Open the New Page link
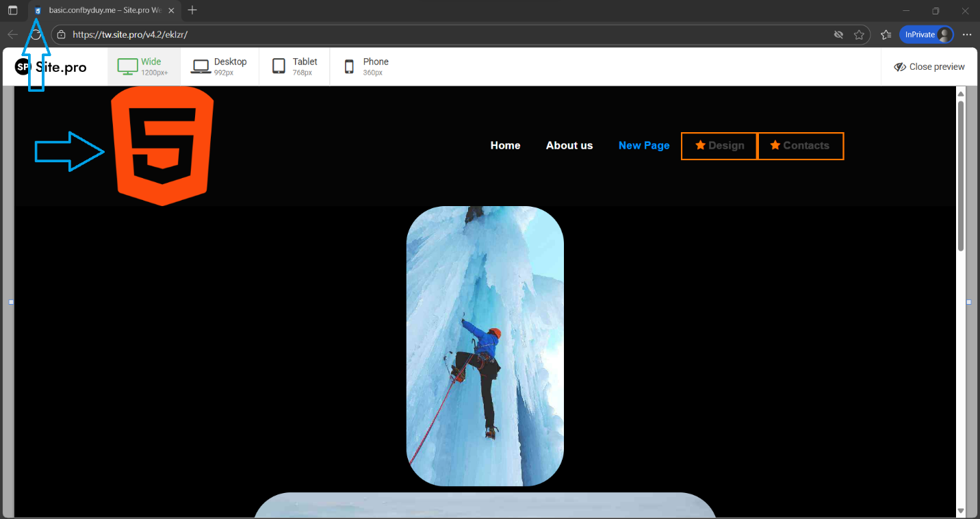The height and width of the screenshot is (519, 980). [643, 146]
